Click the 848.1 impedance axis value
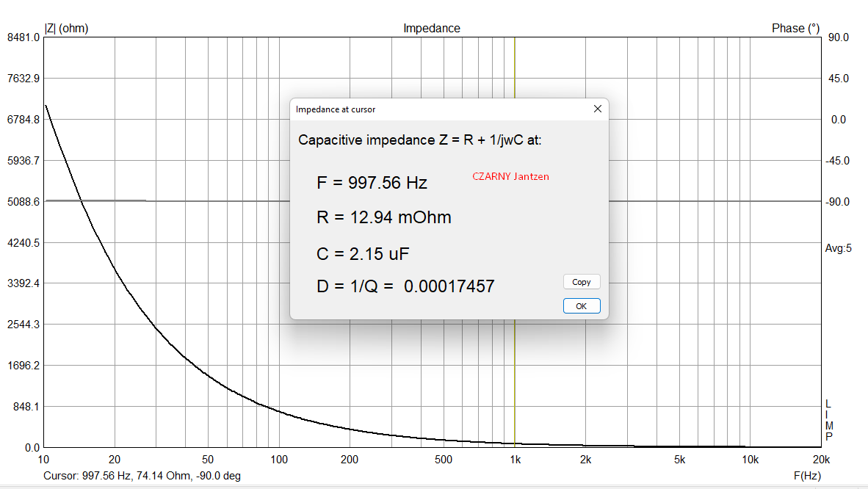 click(26, 407)
